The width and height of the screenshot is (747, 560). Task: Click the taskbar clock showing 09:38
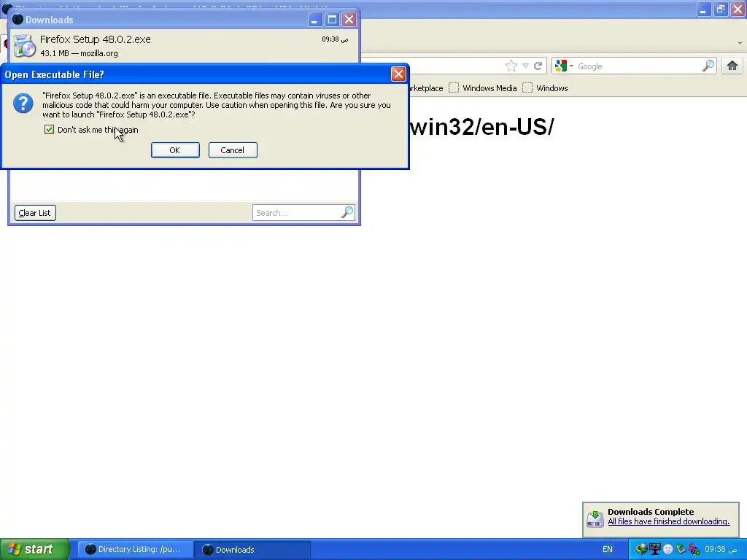(x=721, y=549)
